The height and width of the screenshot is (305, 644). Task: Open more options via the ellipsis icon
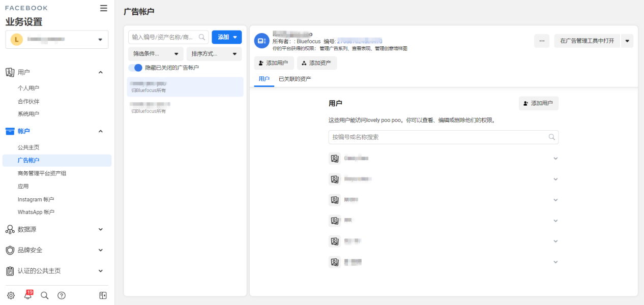pos(542,41)
